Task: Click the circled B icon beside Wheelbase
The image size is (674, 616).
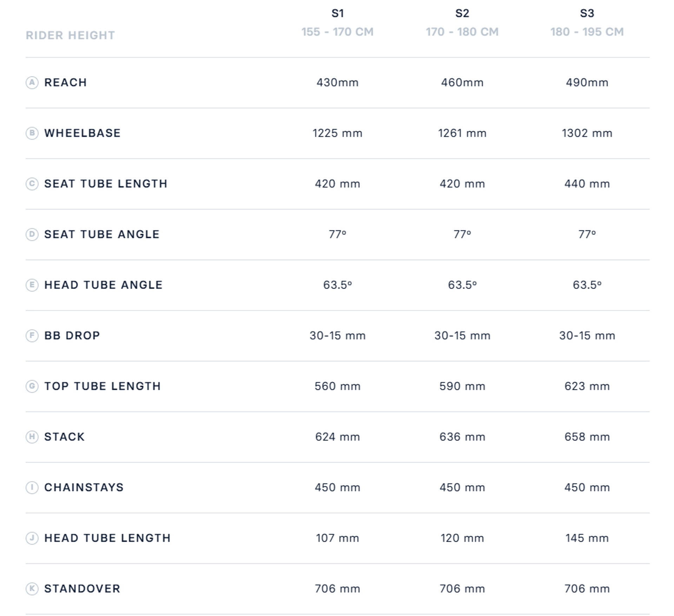Action: click(x=32, y=133)
